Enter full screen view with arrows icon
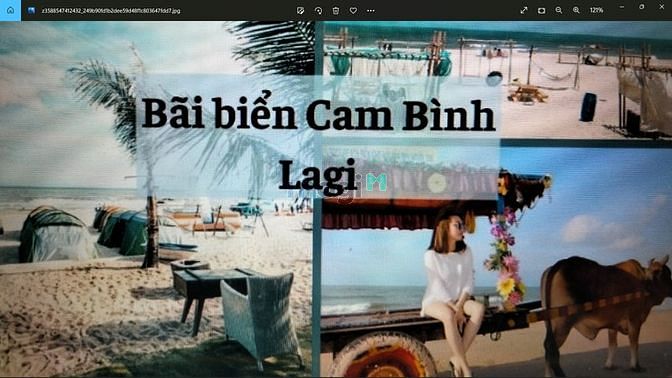672x378 pixels. [x=524, y=10]
